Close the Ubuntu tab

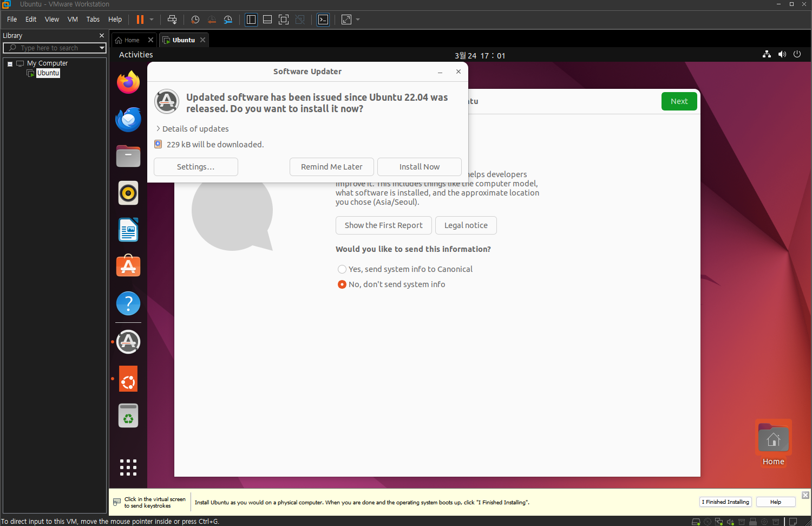click(x=202, y=40)
